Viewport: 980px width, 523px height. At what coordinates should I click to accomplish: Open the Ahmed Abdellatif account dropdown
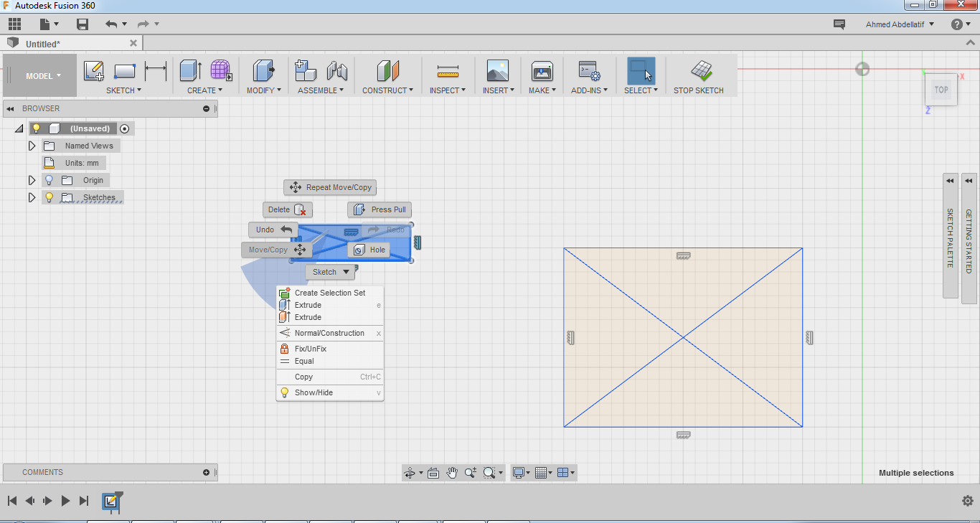tap(900, 24)
